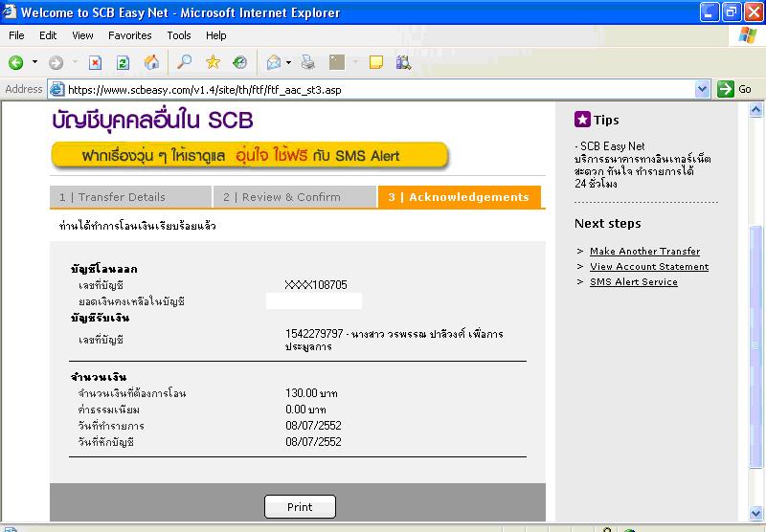Click the greyed Forward arrow icon
The height and width of the screenshot is (532, 766).
click(x=56, y=62)
